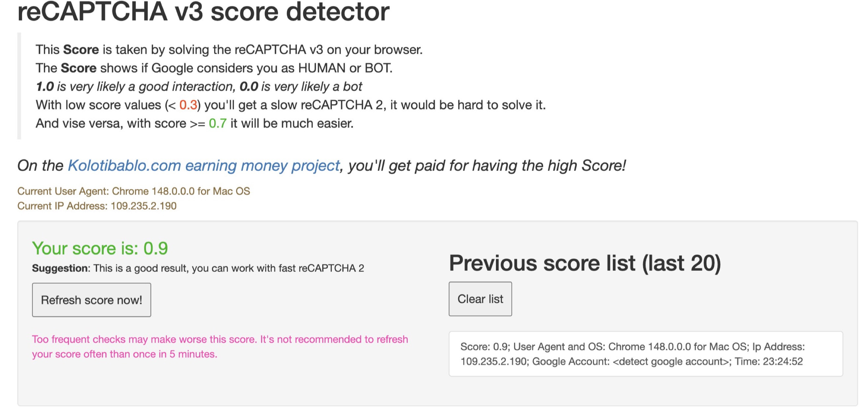Click the Current User Agent line

tap(134, 191)
